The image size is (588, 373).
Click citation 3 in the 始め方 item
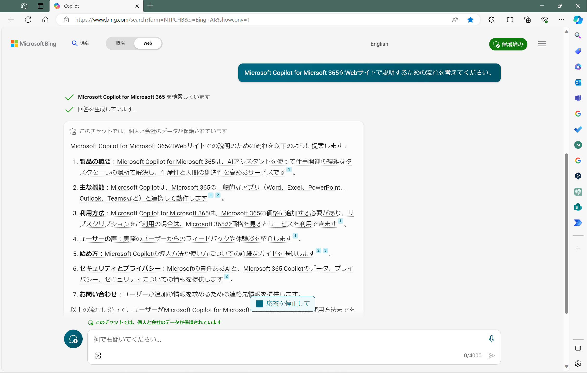click(325, 250)
